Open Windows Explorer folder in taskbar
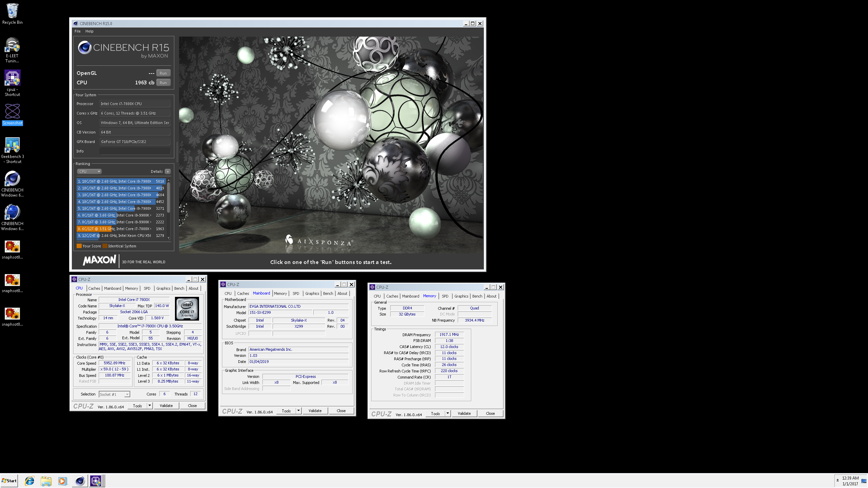The height and width of the screenshot is (488, 868). pos(46,481)
